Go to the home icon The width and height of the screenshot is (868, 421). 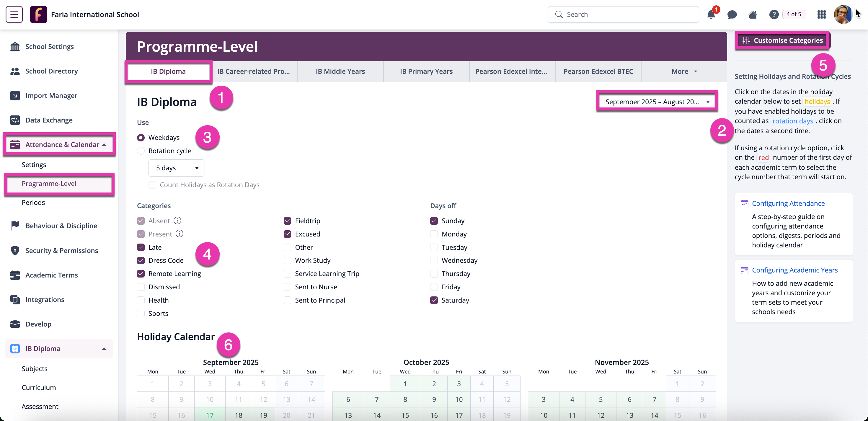click(753, 14)
